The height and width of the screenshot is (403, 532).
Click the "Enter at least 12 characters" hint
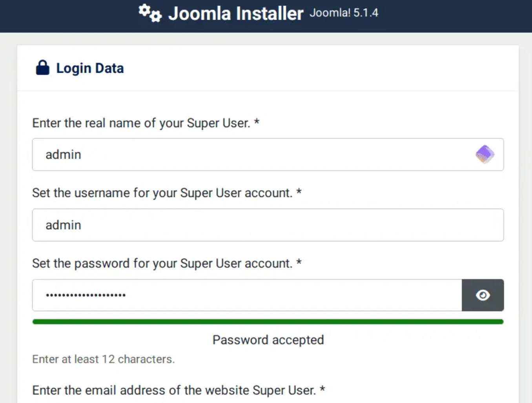coord(103,359)
